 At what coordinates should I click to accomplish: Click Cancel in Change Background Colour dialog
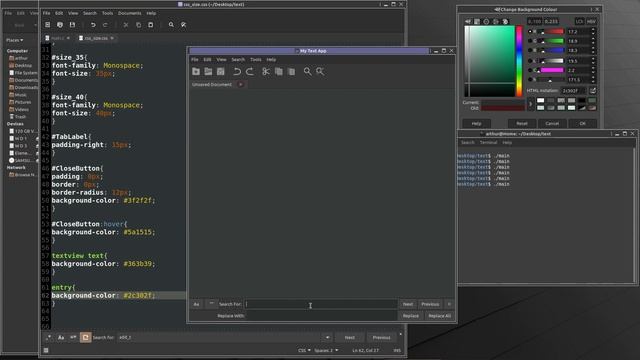tap(552, 123)
